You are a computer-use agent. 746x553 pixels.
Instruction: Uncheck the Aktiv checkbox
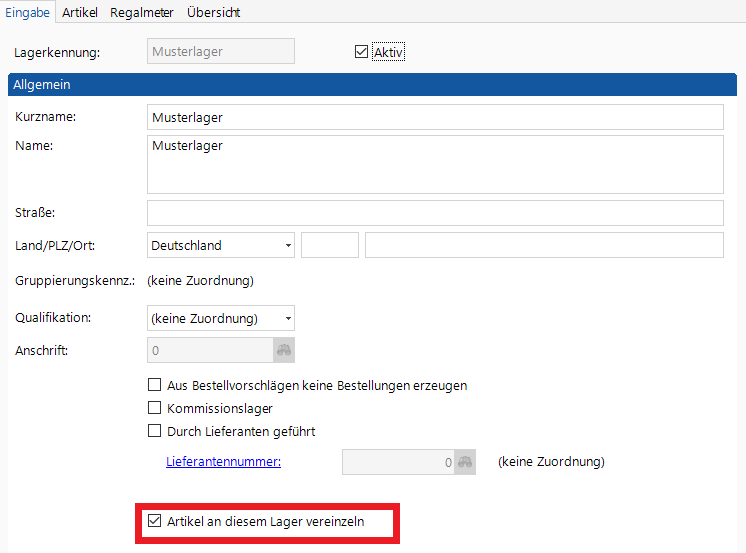362,52
